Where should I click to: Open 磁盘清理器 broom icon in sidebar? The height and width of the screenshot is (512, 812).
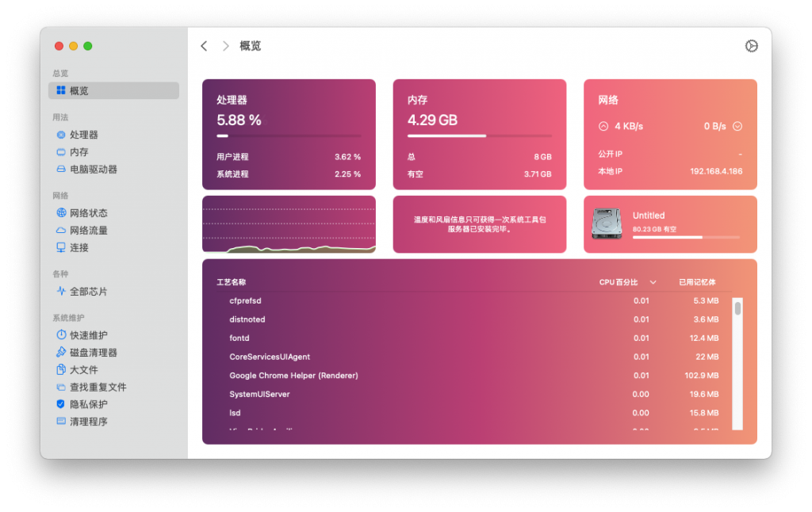point(60,352)
